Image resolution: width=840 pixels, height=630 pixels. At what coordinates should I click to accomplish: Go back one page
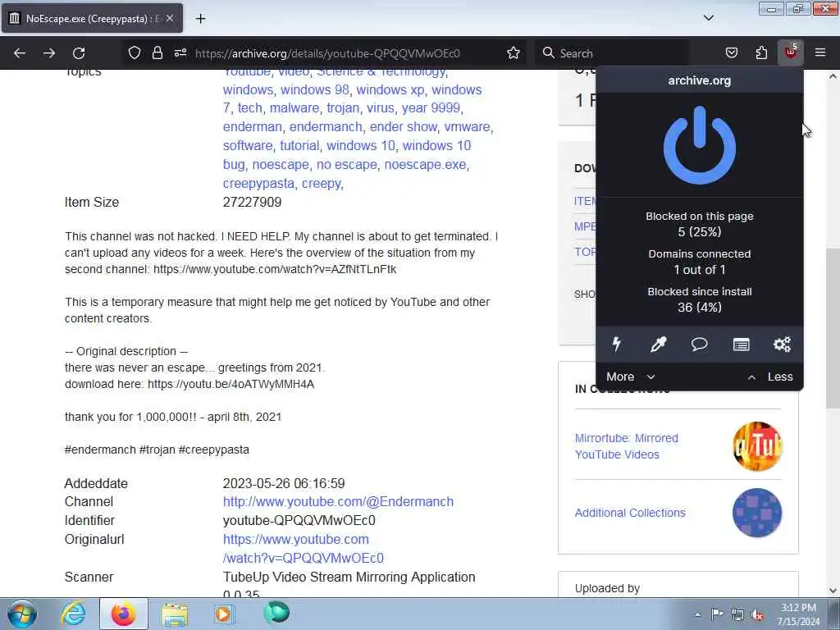[20, 52]
